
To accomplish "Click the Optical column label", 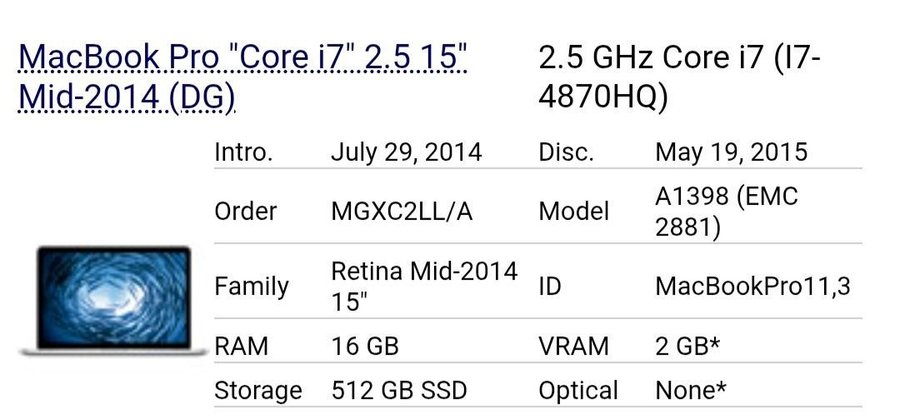I will pyautogui.click(x=579, y=390).
